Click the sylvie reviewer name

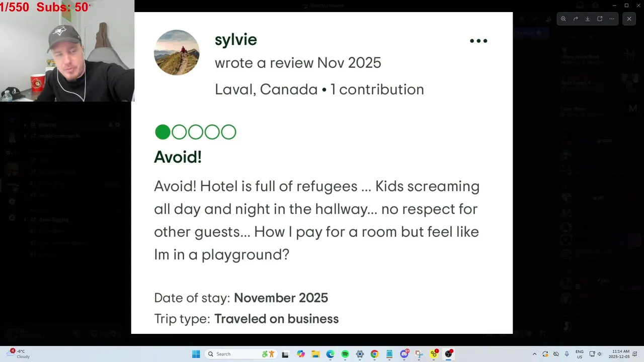pyautogui.click(x=235, y=40)
